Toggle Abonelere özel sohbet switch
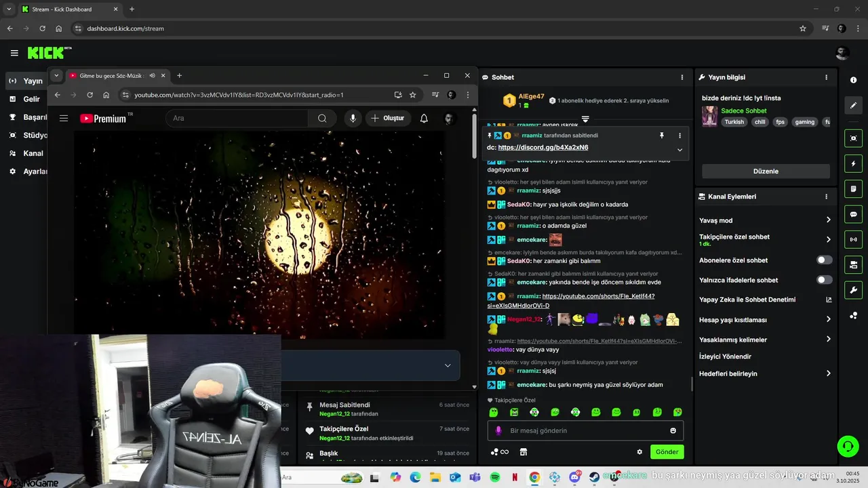Viewport: 868px width, 488px height. coord(824,260)
